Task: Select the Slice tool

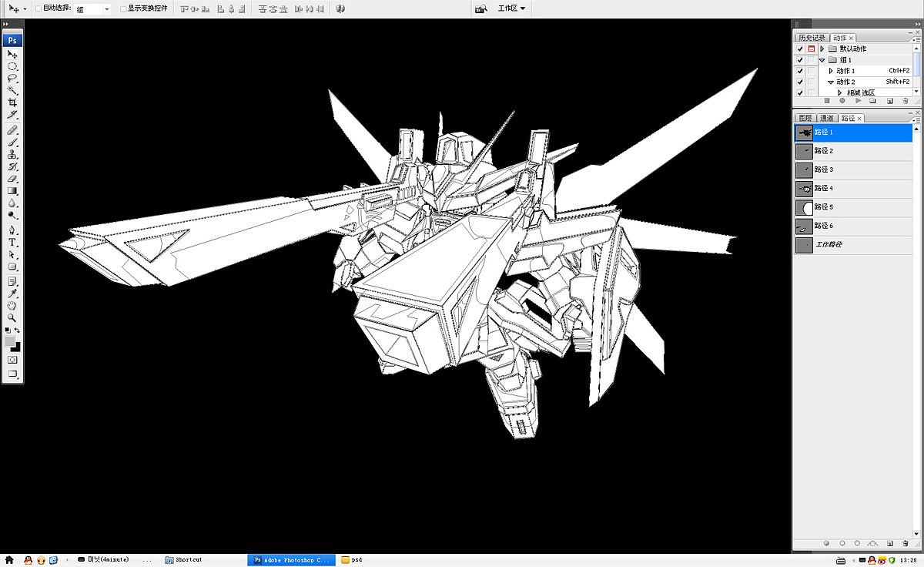Action: (12, 114)
